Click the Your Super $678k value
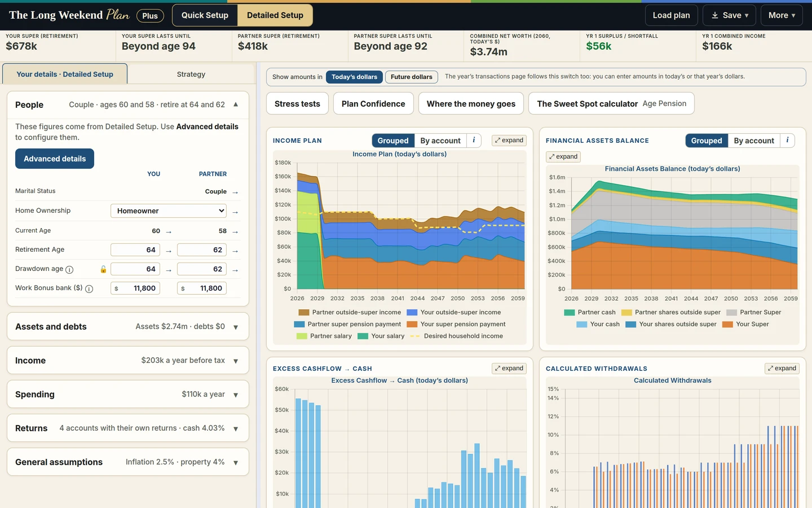The width and height of the screenshot is (812, 508). (21, 46)
